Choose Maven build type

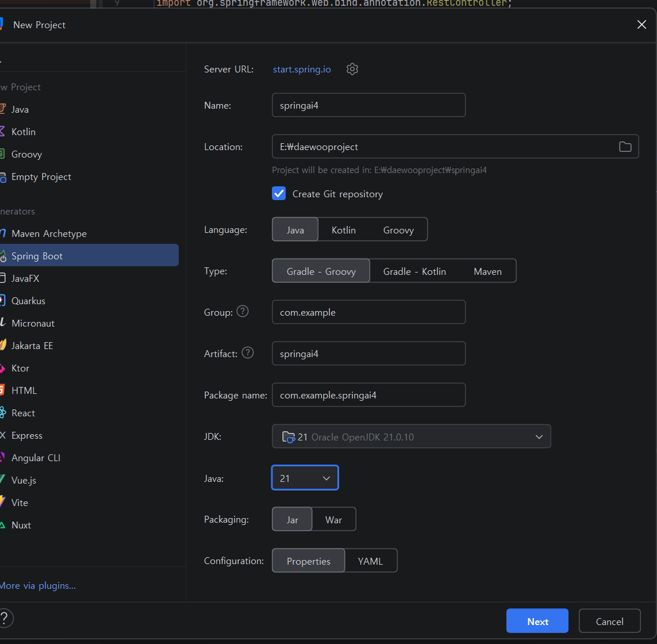(x=488, y=271)
